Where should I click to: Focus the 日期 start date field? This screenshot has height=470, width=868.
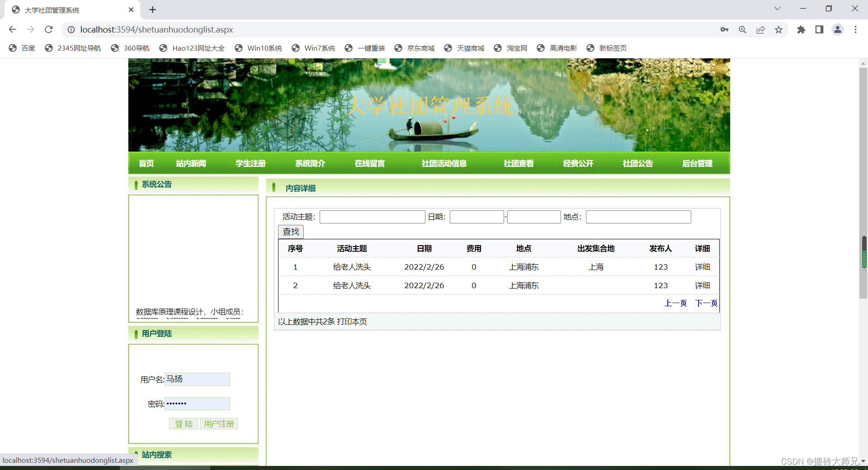coord(476,217)
